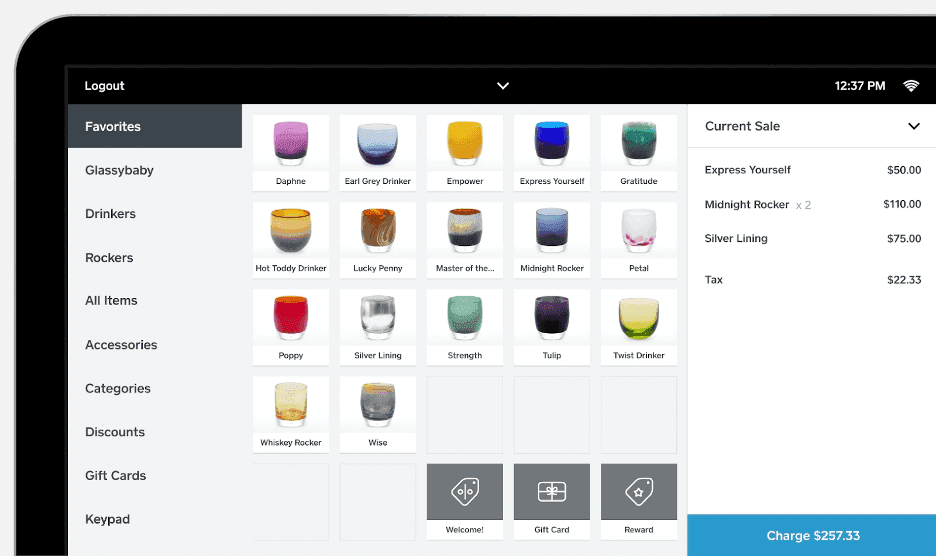
Task: View the Tax $22.33 line
Action: [812, 279]
